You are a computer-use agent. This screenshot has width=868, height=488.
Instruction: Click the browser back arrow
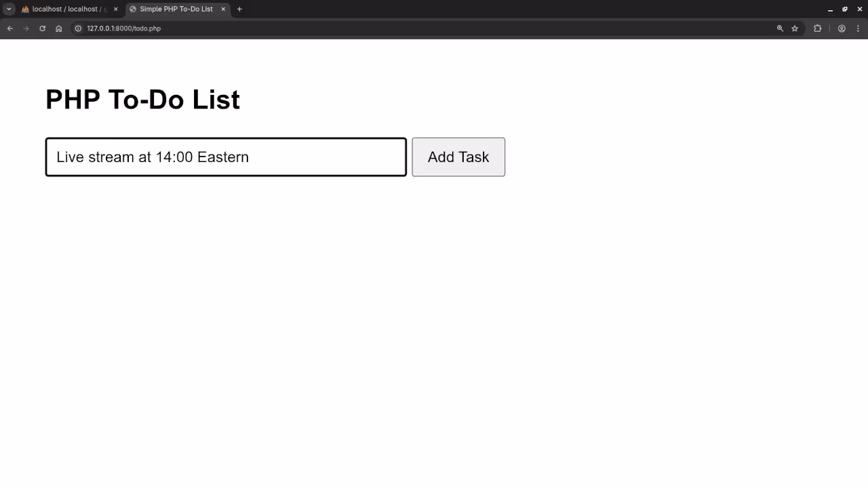pyautogui.click(x=9, y=28)
